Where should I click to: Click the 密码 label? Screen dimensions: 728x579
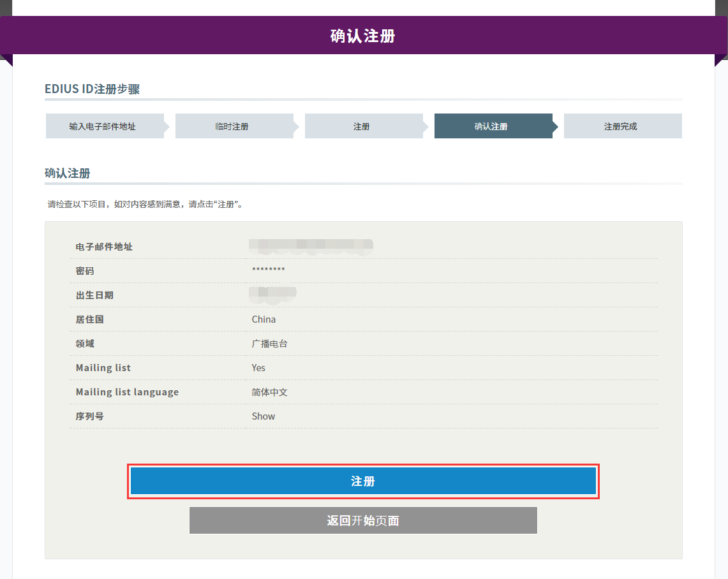pos(85,271)
